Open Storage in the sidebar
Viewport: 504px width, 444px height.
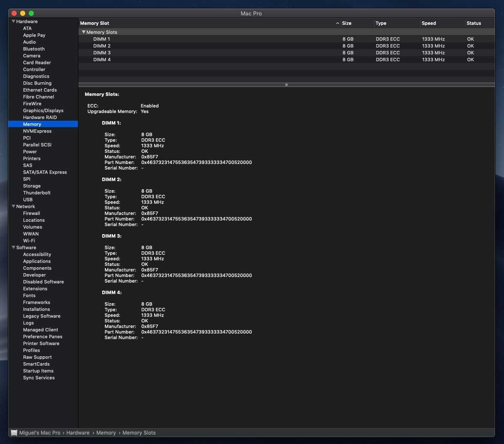pyautogui.click(x=32, y=186)
